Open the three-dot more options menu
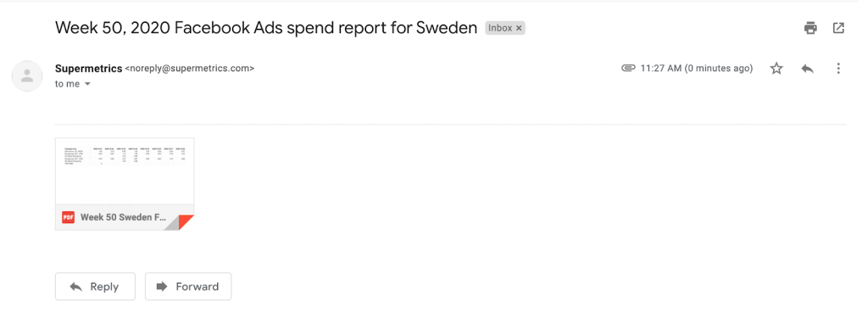This screenshot has height=326, width=868. tap(838, 69)
